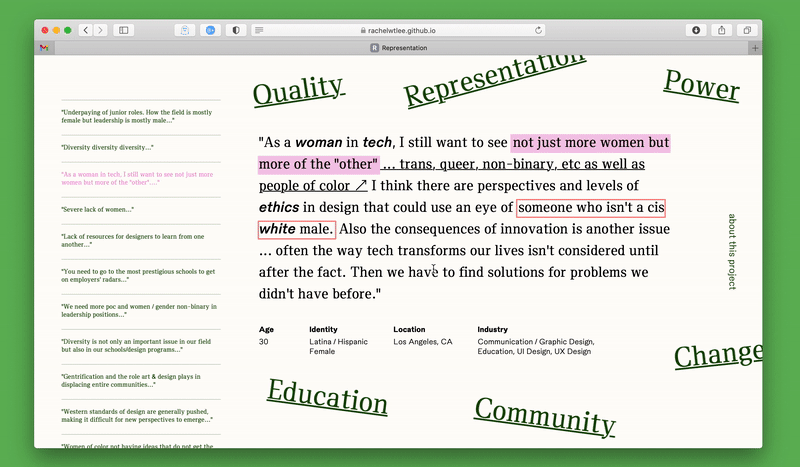Click the ghost-shaped extension icon in the toolbar
Image resolution: width=800 pixels, height=467 pixels.
pos(185,30)
